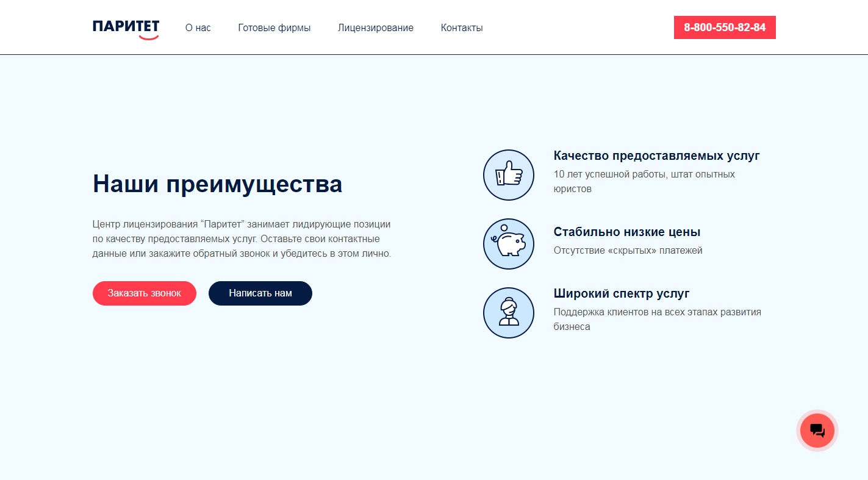Click the Написать нам button
The width and height of the screenshot is (868, 480).
tap(260, 293)
